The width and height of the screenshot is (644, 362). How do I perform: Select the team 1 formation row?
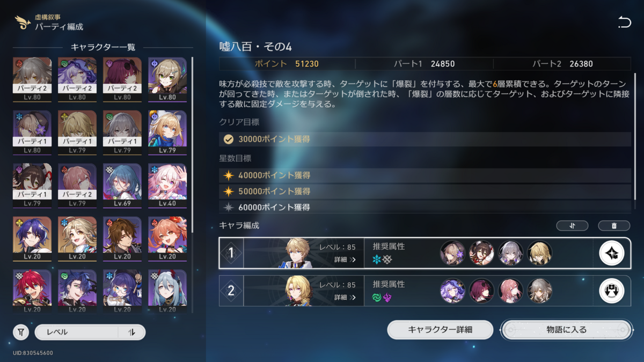pos(425,253)
